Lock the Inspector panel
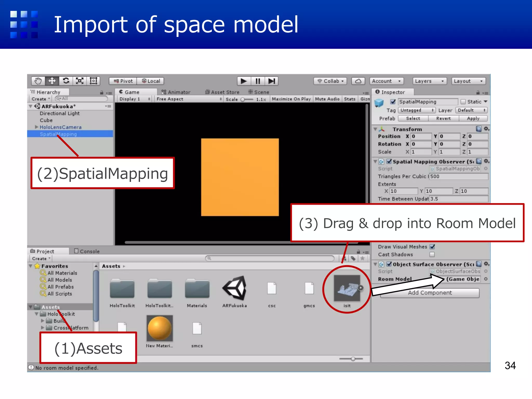This screenshot has height=399, width=532. point(478,92)
